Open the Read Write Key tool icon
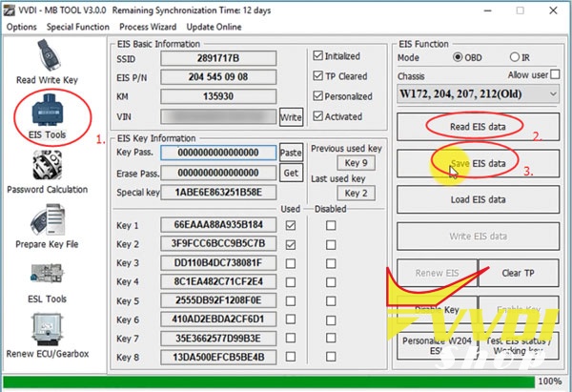The image size is (572, 392). (48, 55)
